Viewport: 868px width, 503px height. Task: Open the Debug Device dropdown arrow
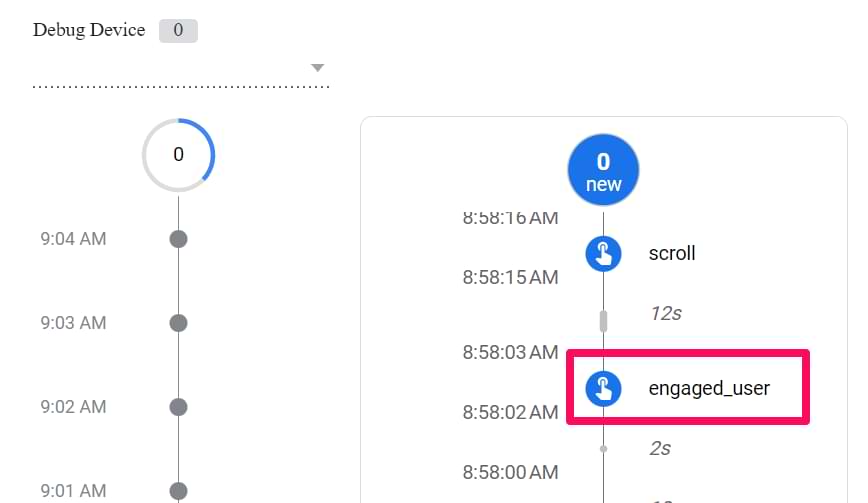pyautogui.click(x=317, y=68)
